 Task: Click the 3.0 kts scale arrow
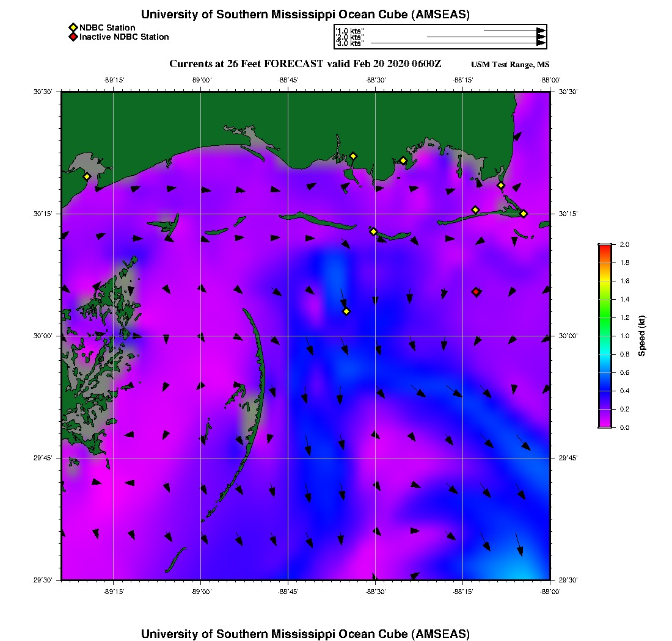[458, 43]
